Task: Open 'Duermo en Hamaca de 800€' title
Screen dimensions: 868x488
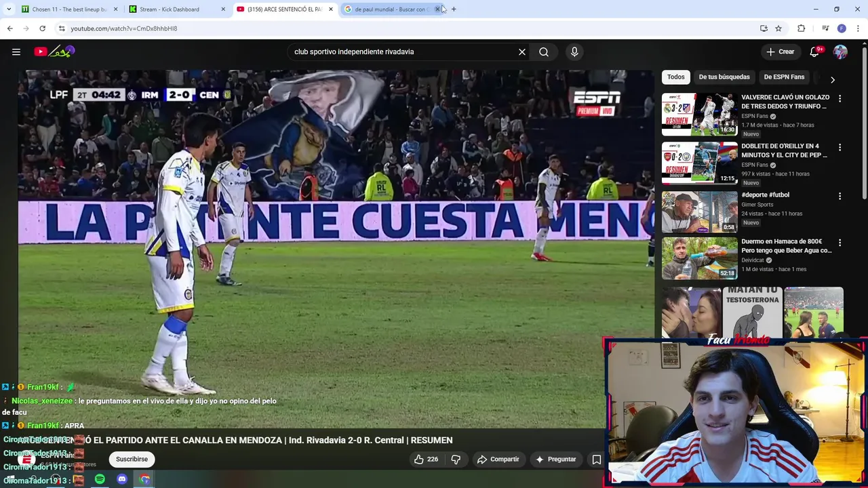Action: (786, 245)
